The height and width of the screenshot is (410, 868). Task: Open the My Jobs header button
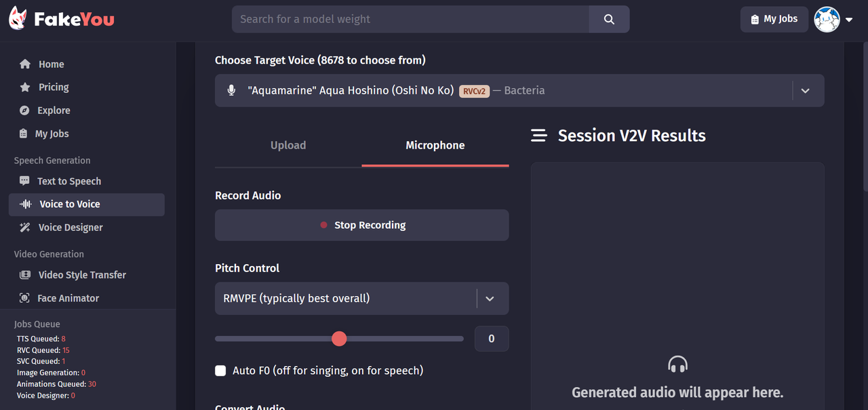click(774, 19)
